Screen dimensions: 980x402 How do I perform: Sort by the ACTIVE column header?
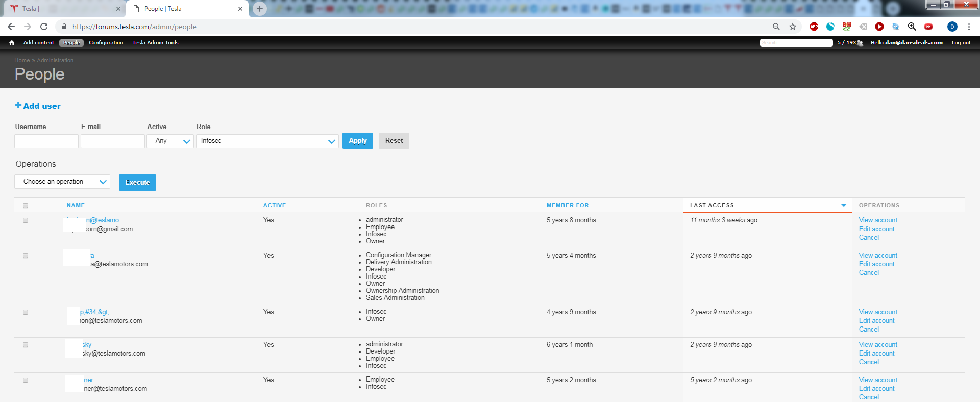click(275, 206)
